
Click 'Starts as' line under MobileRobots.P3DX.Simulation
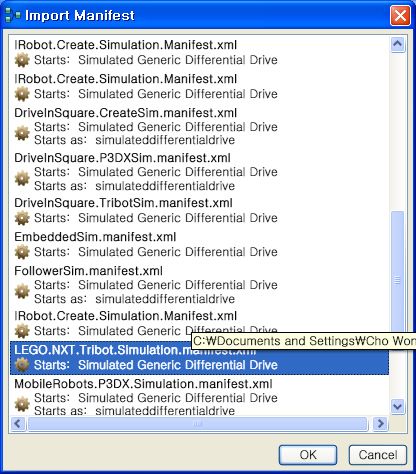(135, 411)
